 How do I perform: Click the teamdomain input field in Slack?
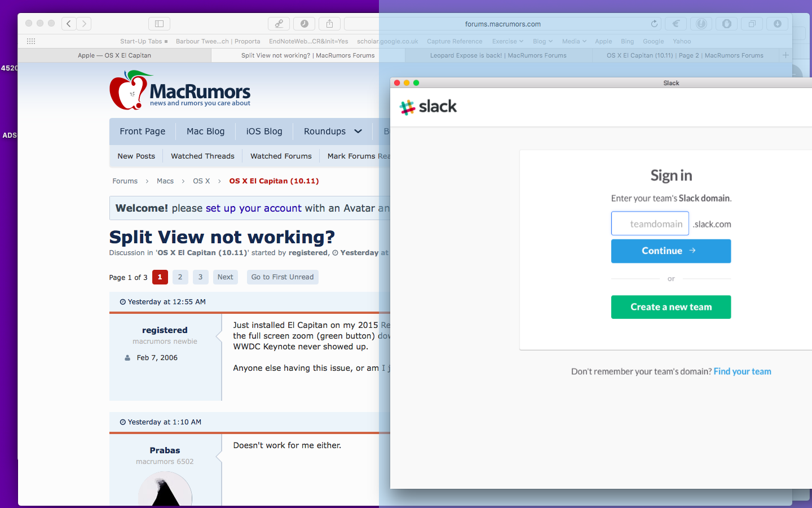coord(650,224)
